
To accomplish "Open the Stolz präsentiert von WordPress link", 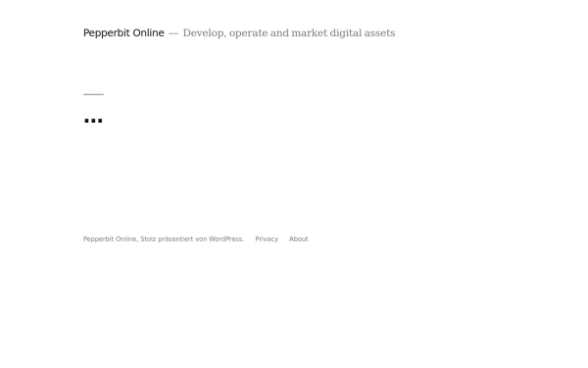I will pos(192,239).
